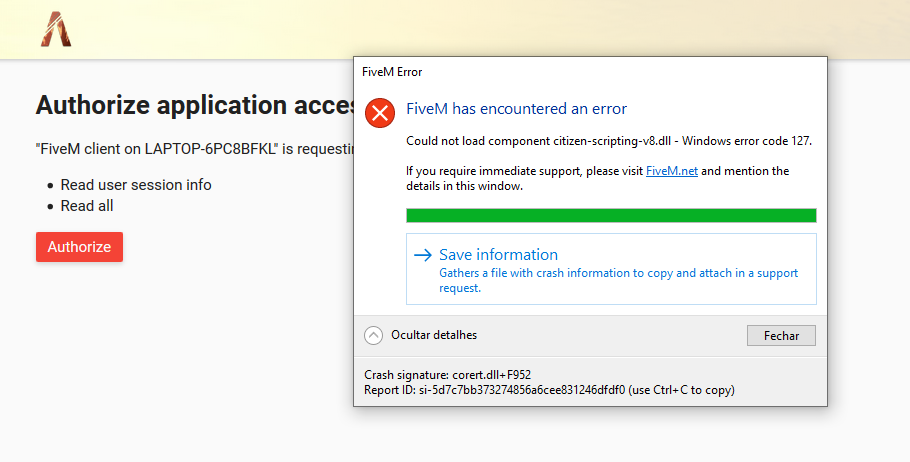Screen dimensions: 910x462
Task: Click the red error X icon
Action: (x=380, y=113)
